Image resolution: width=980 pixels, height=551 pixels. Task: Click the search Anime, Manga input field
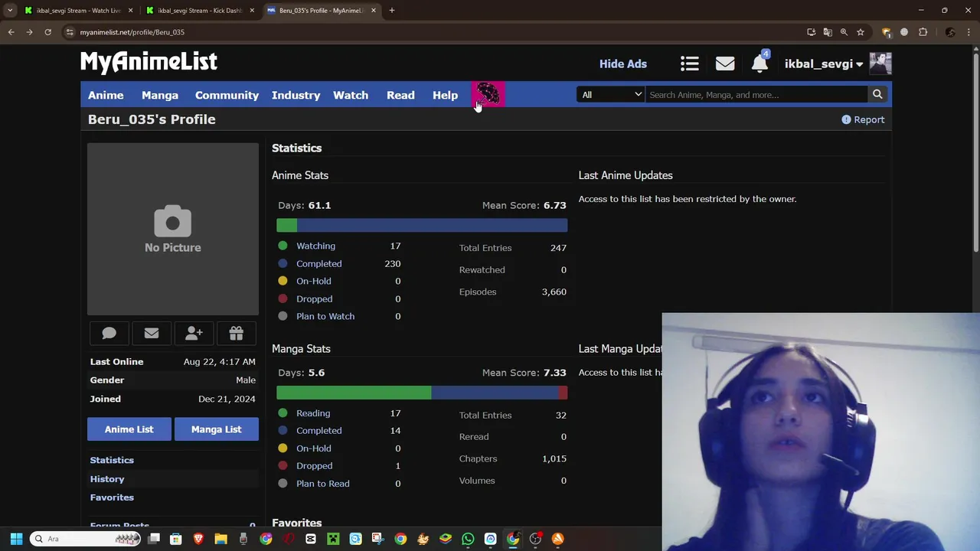pyautogui.click(x=756, y=95)
